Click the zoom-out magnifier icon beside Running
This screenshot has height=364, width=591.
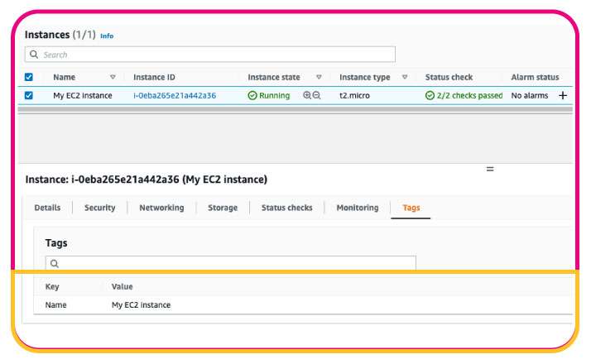point(316,96)
